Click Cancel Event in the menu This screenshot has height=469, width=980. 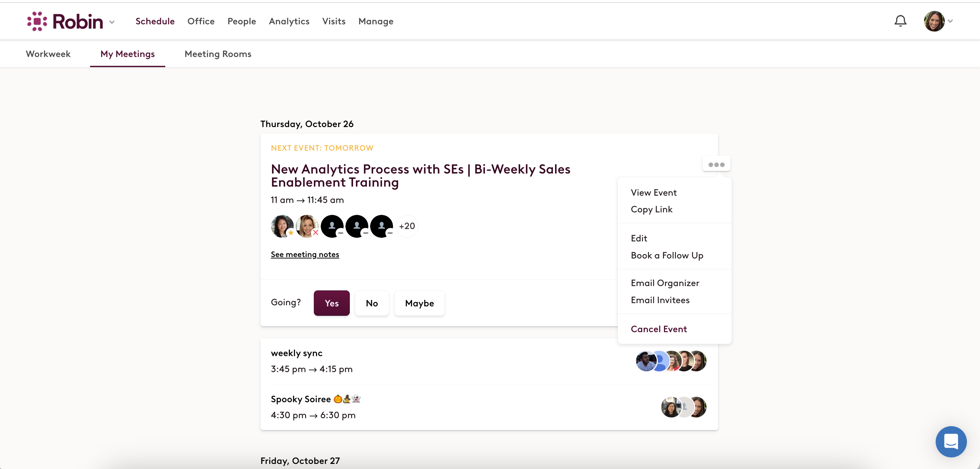coord(659,329)
